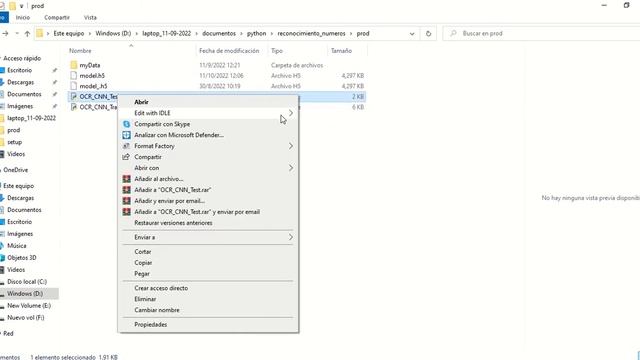The image size is (640, 360).
Task: Select the prod folder in sidebar
Action: 13,130
